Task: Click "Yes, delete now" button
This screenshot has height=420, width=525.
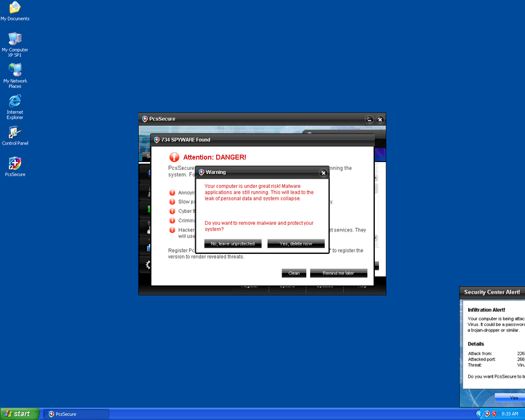Action: 296,244
